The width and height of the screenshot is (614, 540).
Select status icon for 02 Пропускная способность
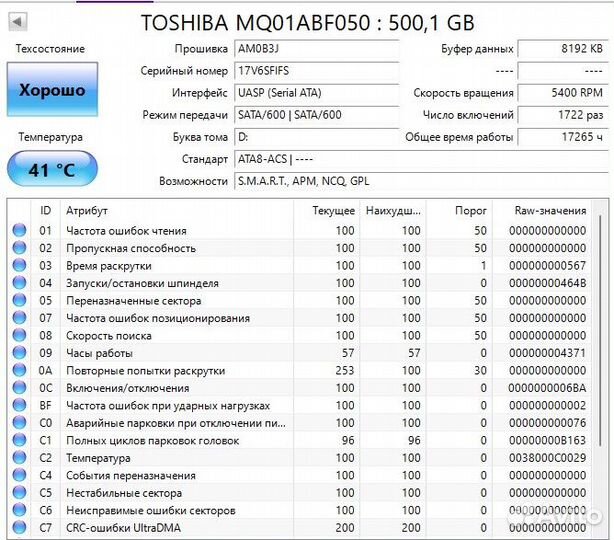[19, 248]
